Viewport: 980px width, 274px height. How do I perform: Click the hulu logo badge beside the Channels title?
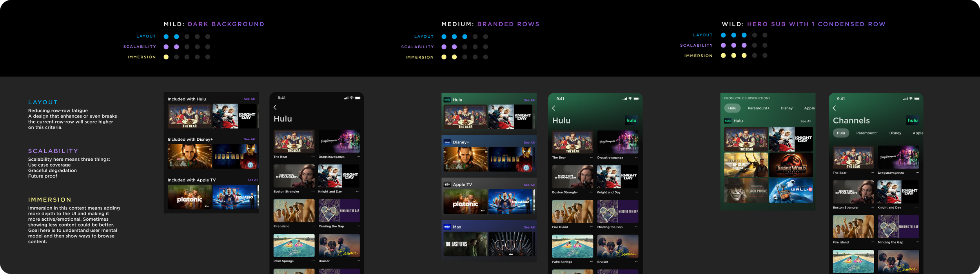click(913, 120)
